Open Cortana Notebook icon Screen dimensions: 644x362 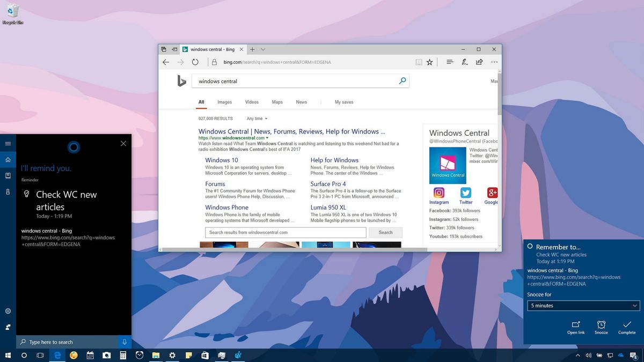(8, 175)
